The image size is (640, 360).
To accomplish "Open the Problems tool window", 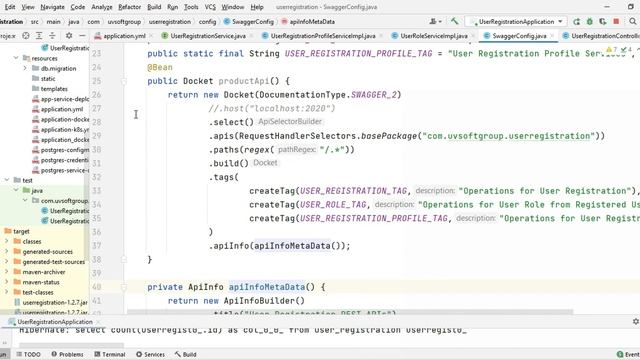I will coord(67,354).
